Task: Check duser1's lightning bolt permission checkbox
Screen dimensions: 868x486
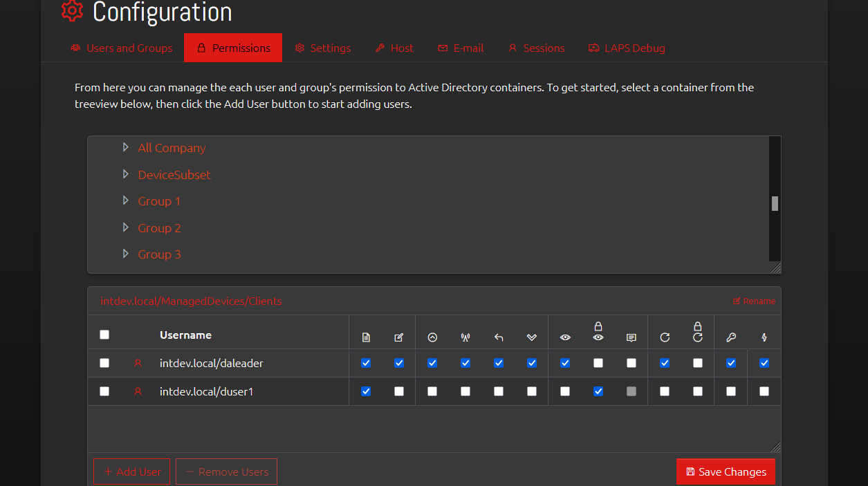Action: point(764,391)
